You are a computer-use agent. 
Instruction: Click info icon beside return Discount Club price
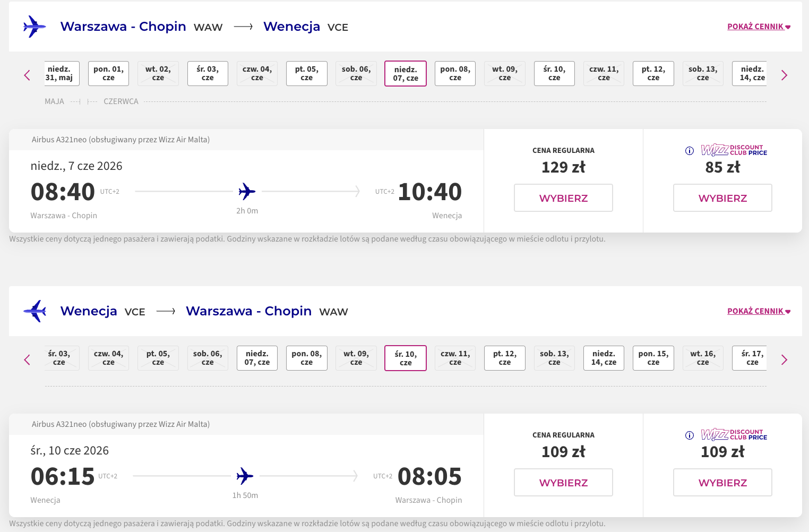pyautogui.click(x=690, y=435)
